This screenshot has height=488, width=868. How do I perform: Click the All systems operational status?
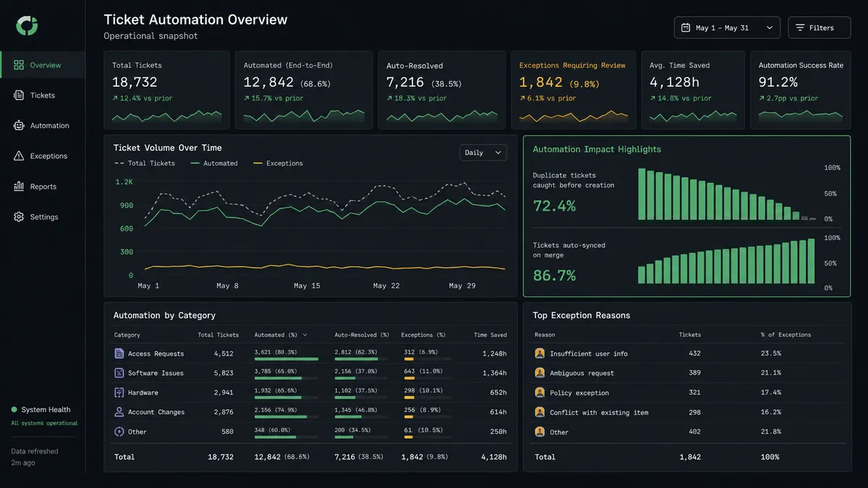tap(44, 423)
